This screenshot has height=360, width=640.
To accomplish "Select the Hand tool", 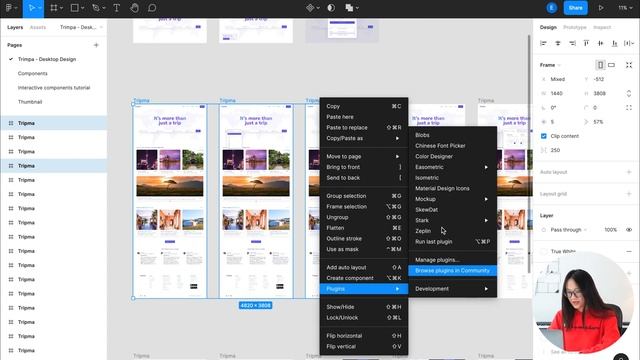I will (x=134, y=8).
